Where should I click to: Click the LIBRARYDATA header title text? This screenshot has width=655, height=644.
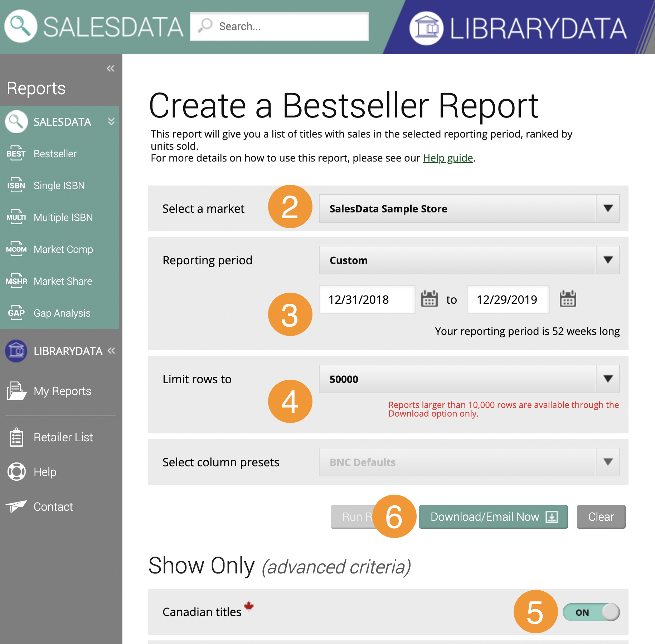tap(538, 28)
